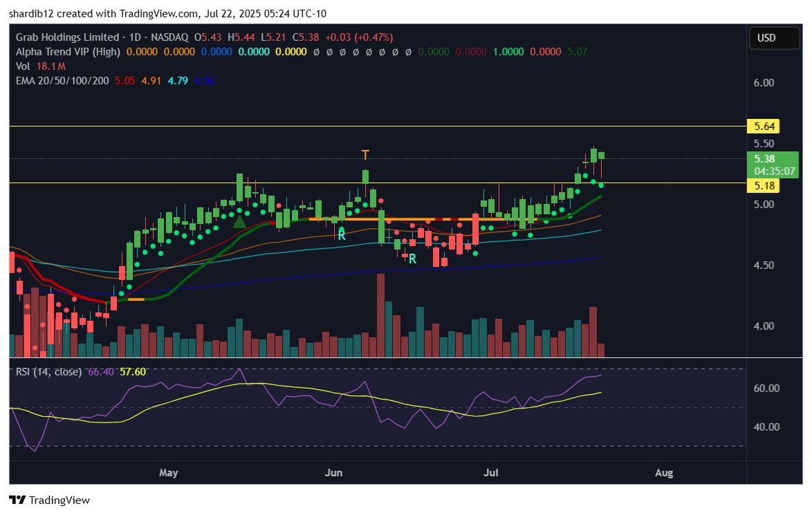Select the Alpha Trend VIP (High) legend
The width and height of the screenshot is (812, 515).
[68, 52]
